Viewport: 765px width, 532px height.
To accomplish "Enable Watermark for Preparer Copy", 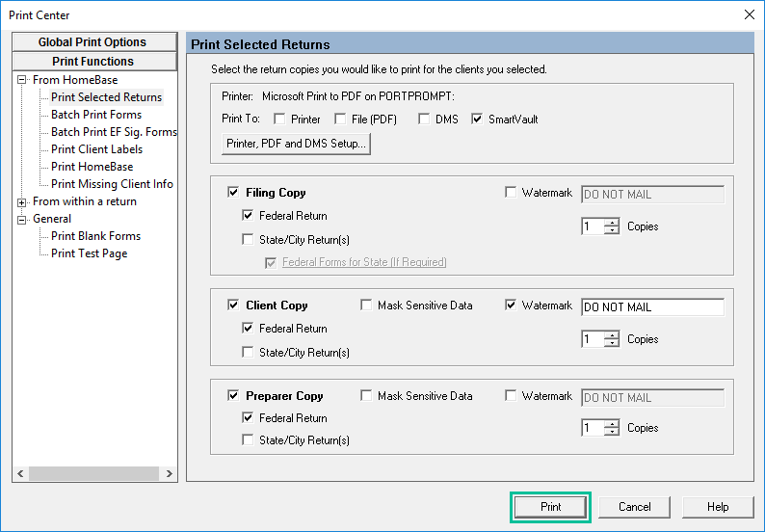I will click(x=511, y=395).
